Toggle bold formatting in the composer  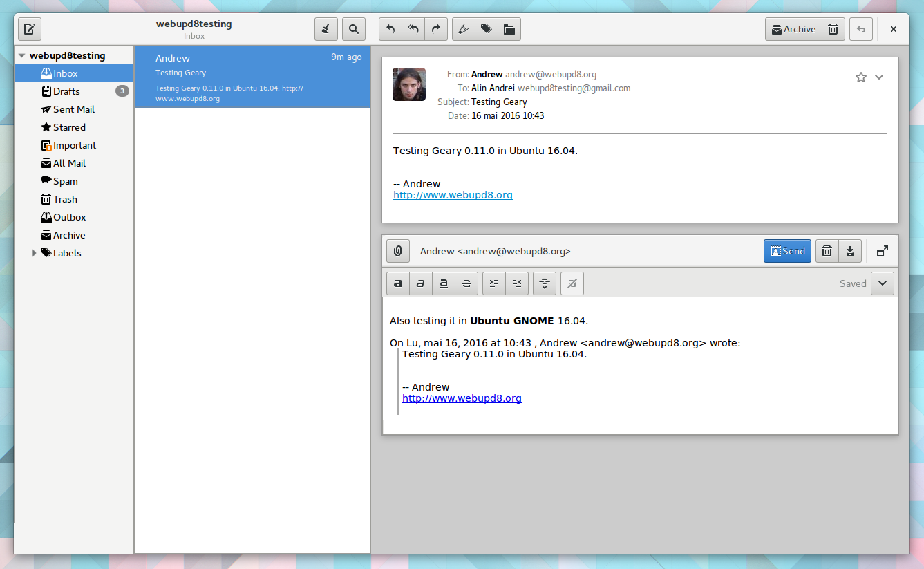pos(398,283)
